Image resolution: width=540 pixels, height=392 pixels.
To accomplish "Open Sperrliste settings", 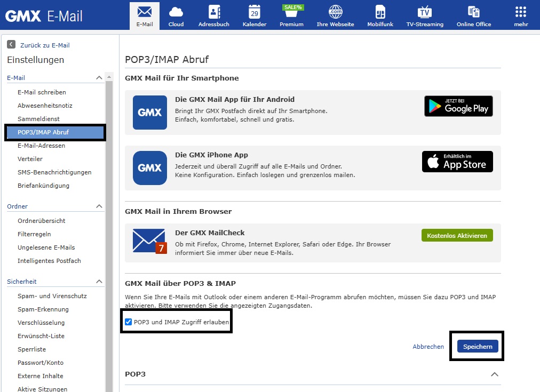I will click(x=31, y=349).
